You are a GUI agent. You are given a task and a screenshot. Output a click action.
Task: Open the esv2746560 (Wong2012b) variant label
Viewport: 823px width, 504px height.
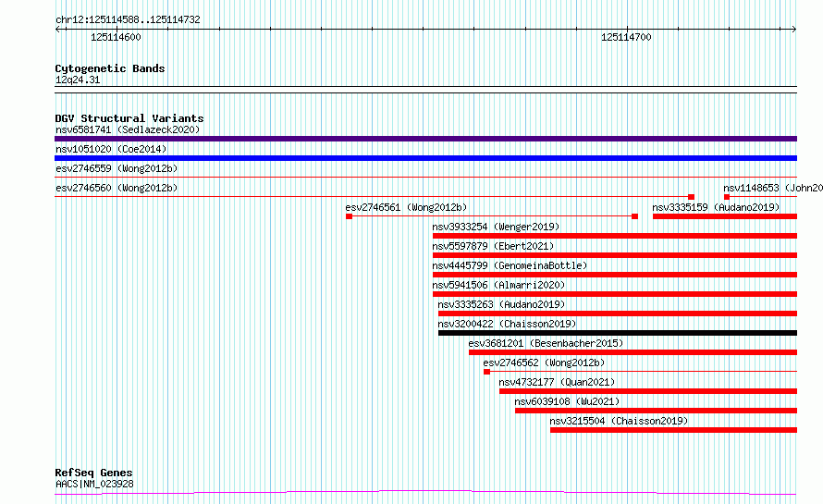tap(117, 188)
